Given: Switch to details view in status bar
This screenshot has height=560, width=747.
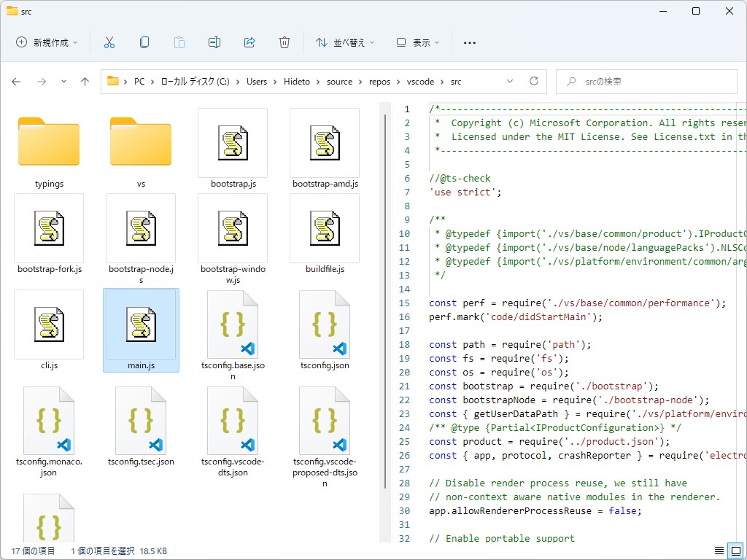Looking at the screenshot, I should click(719, 551).
